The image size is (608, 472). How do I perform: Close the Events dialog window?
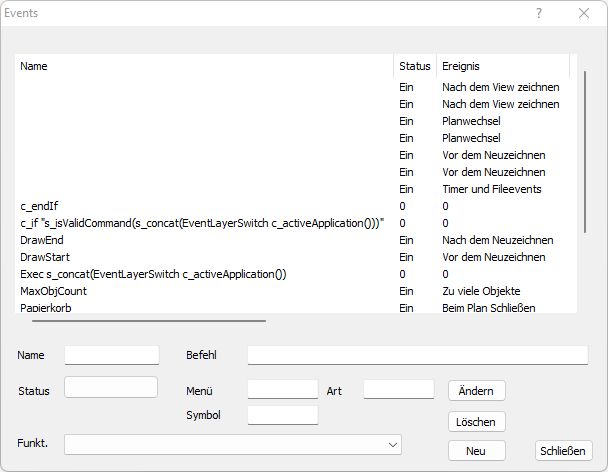tap(584, 14)
